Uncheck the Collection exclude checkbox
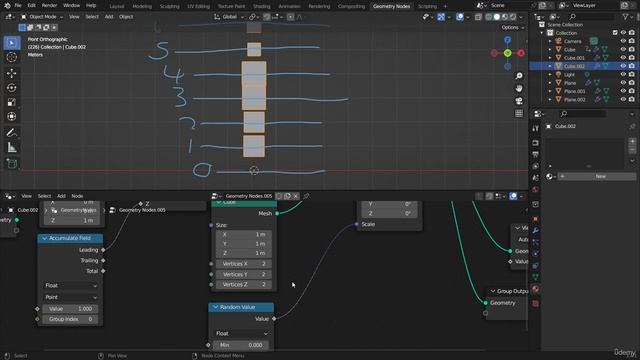 (x=615, y=33)
